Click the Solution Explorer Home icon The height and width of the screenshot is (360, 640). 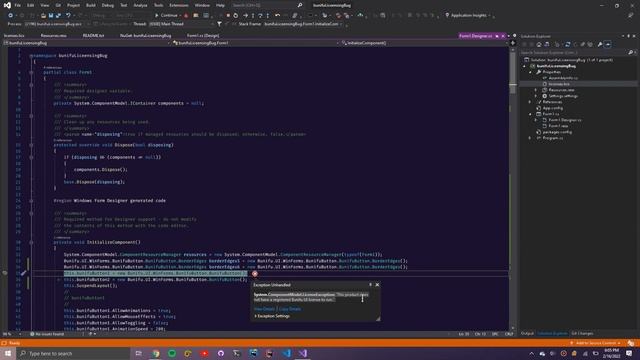(539, 44)
